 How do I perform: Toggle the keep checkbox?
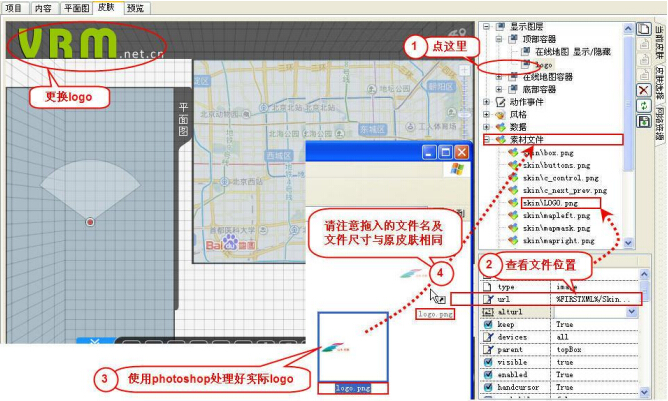click(488, 325)
